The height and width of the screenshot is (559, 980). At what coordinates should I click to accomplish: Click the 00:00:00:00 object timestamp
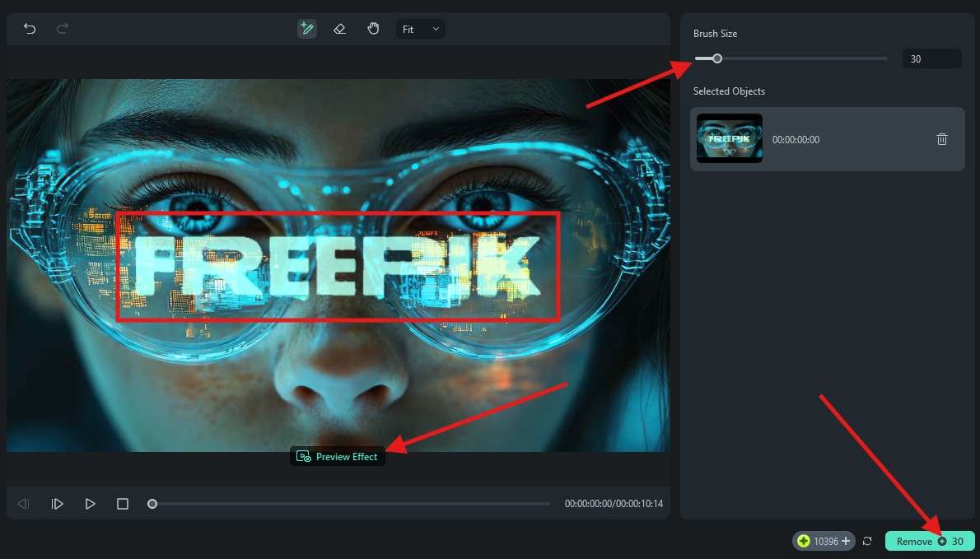(796, 140)
